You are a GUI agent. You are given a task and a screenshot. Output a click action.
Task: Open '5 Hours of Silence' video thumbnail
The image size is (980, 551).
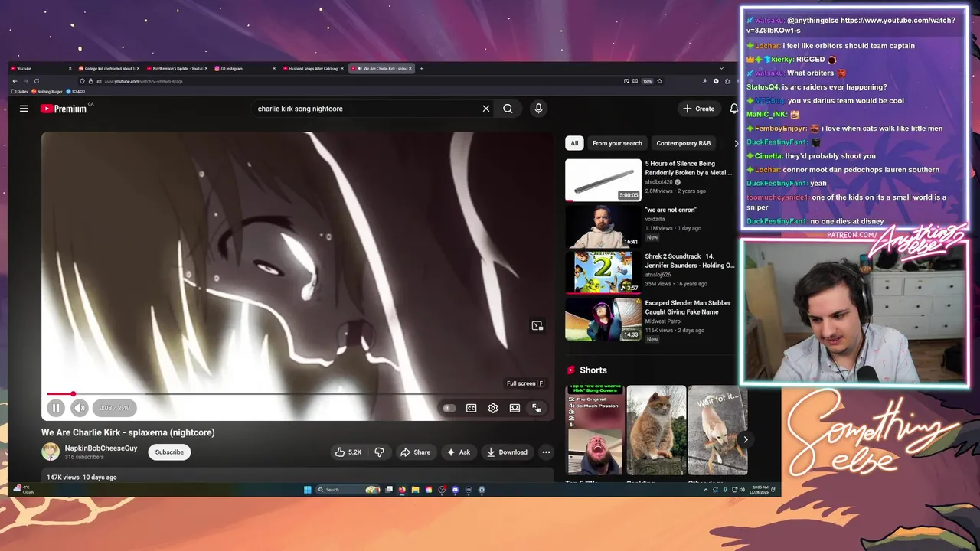pos(603,180)
